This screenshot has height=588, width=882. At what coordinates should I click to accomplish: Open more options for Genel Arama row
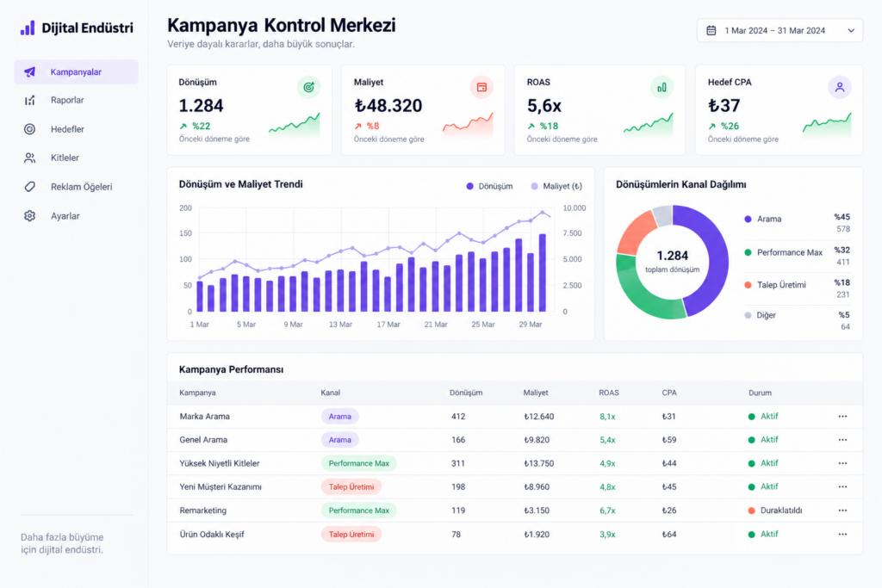pos(842,440)
